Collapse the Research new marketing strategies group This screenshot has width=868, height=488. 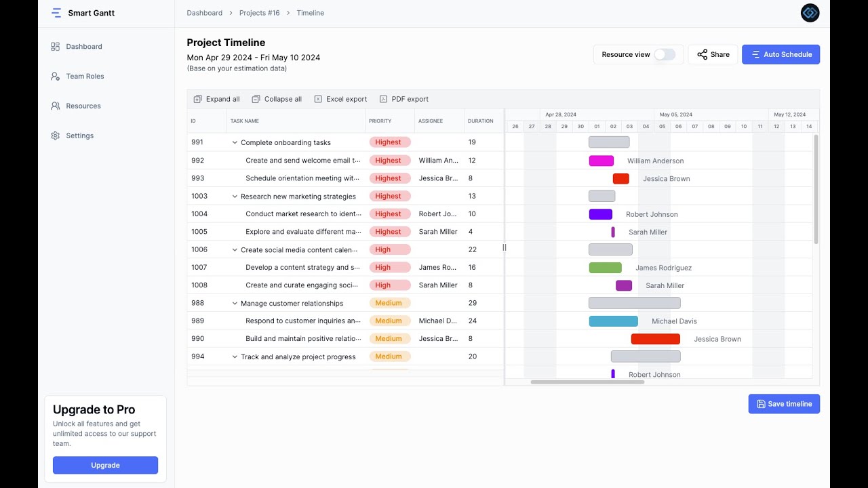click(235, 197)
